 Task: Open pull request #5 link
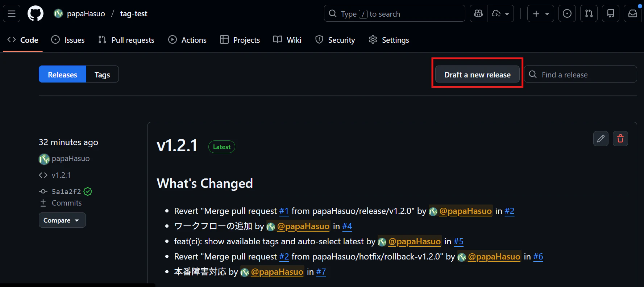458,241
